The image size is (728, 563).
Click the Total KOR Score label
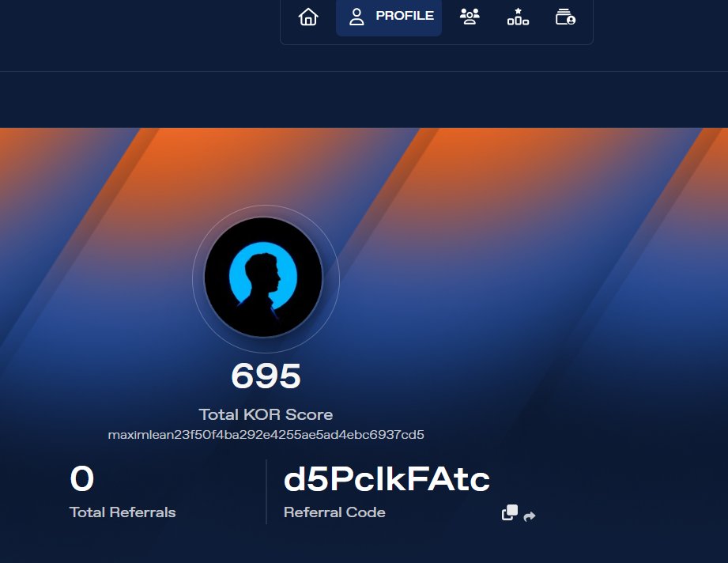[266, 414]
